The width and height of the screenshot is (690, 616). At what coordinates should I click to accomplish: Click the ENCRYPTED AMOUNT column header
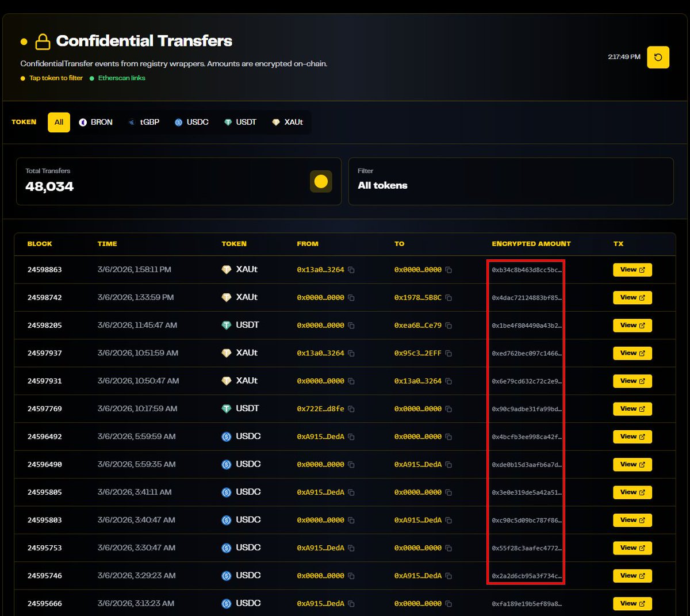coord(531,244)
